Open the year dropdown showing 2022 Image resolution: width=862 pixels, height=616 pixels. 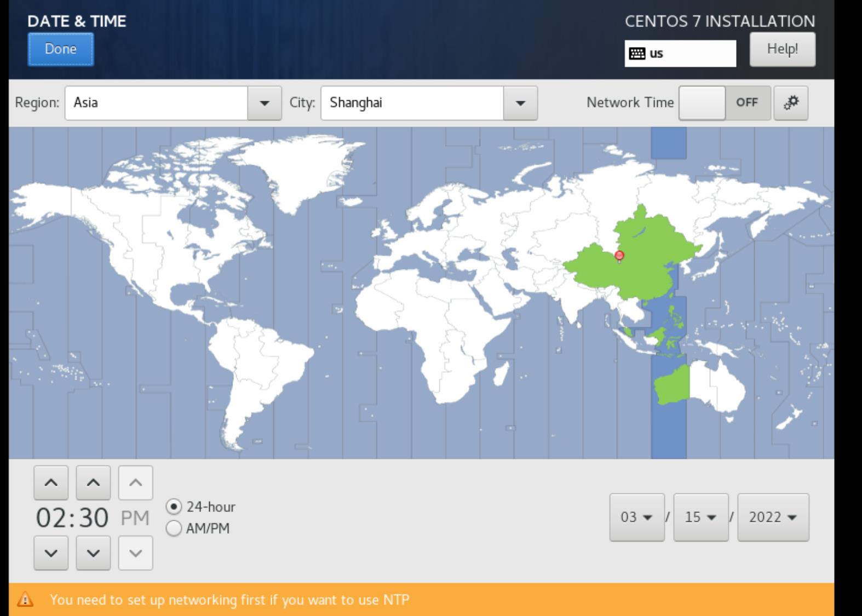pyautogui.click(x=773, y=517)
